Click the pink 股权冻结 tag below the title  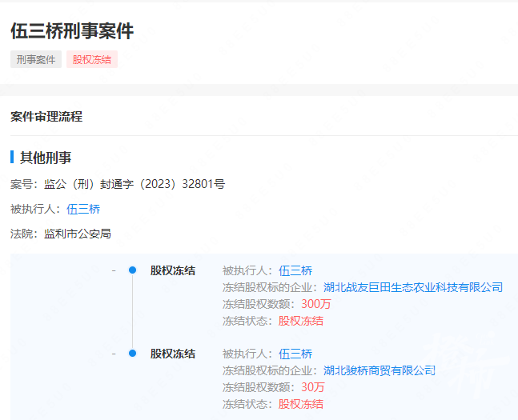coord(93,59)
